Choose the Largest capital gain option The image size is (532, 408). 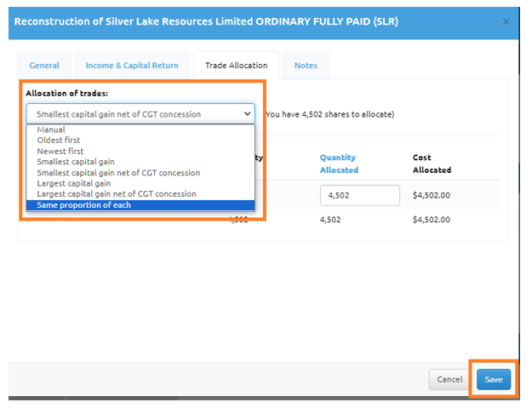pos(73,183)
